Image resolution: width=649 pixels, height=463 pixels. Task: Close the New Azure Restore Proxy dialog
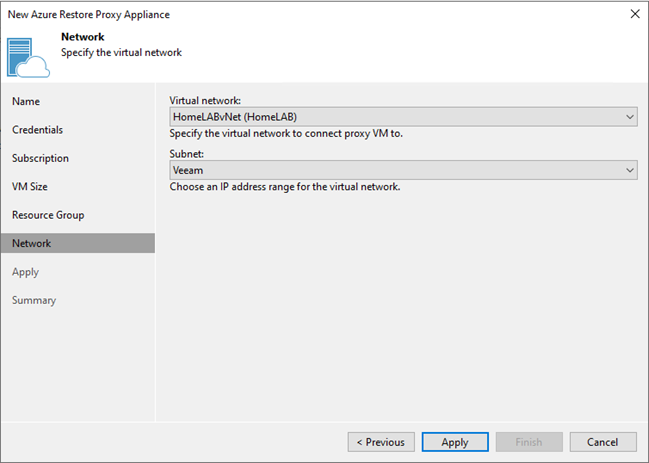[x=635, y=14]
